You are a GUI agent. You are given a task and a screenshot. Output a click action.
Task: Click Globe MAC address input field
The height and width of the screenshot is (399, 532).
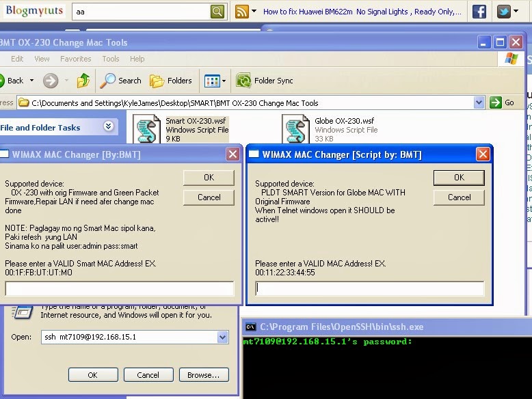[x=369, y=288]
